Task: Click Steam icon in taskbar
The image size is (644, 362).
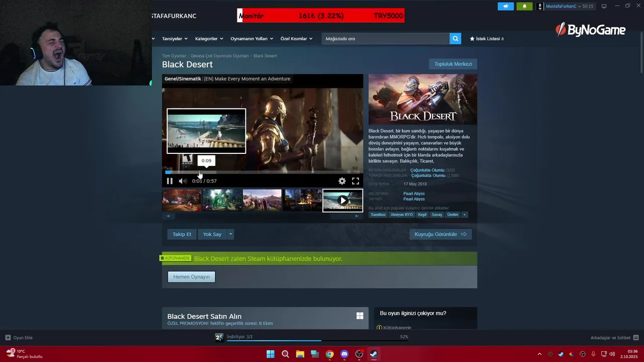Action: [374, 354]
